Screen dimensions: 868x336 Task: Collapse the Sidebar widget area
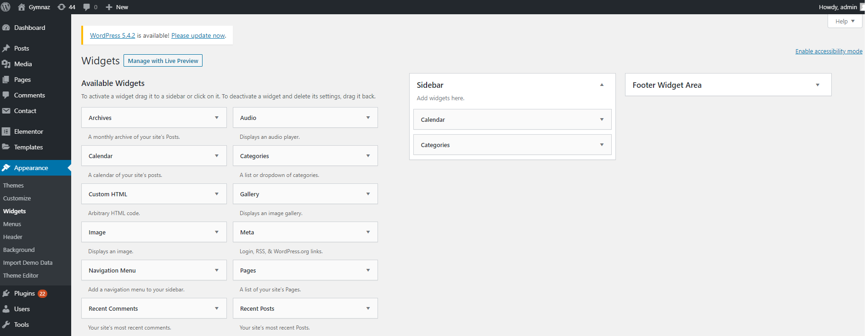pos(602,85)
